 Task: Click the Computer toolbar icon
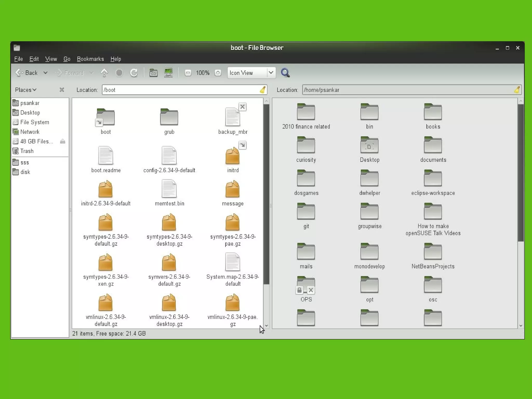tap(168, 73)
